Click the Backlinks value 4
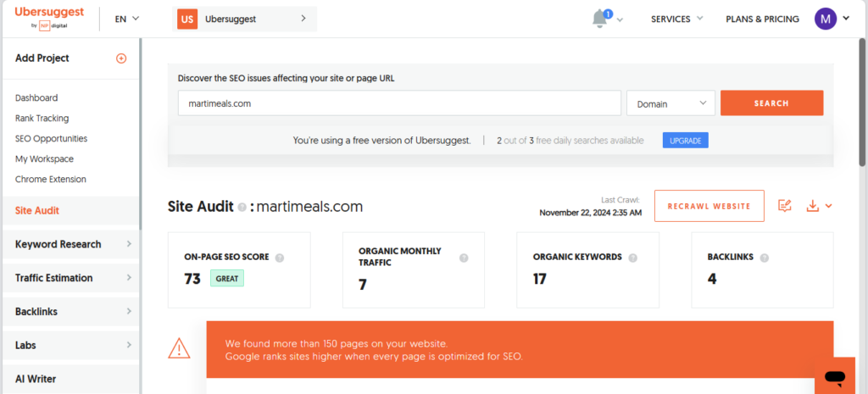Screen dimensions: 868x394 [x=712, y=279]
